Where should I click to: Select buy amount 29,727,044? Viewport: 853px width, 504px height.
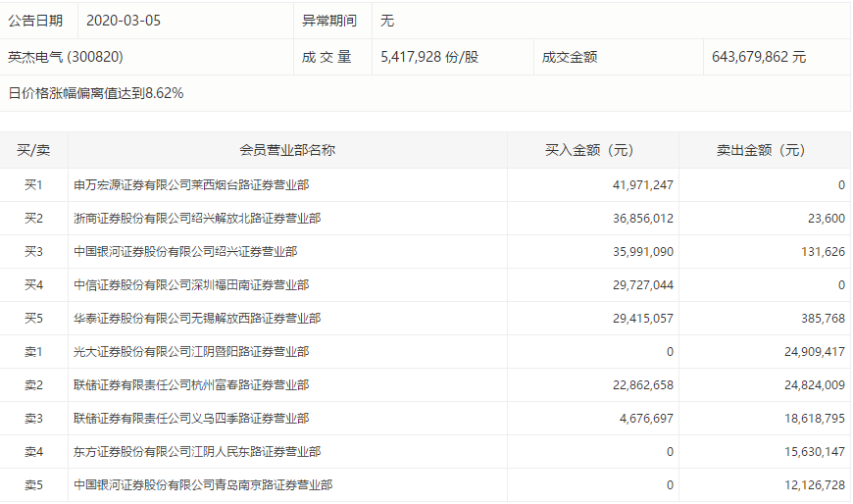tap(643, 284)
